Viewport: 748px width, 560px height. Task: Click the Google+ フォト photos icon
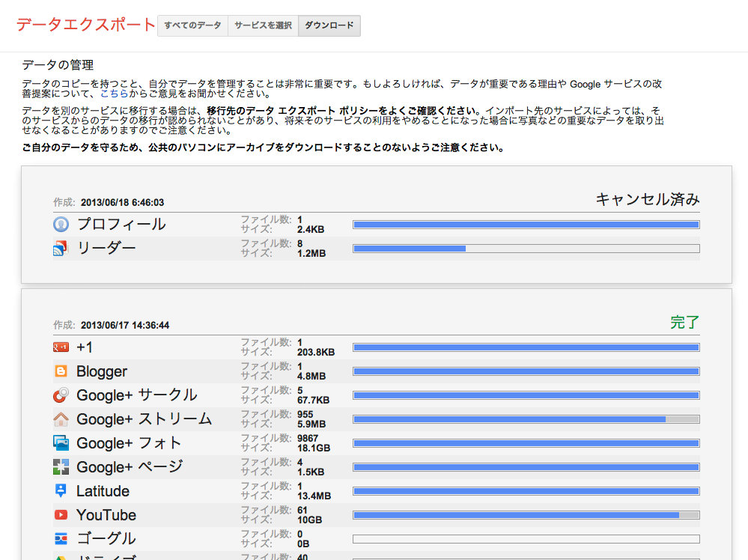(61, 443)
